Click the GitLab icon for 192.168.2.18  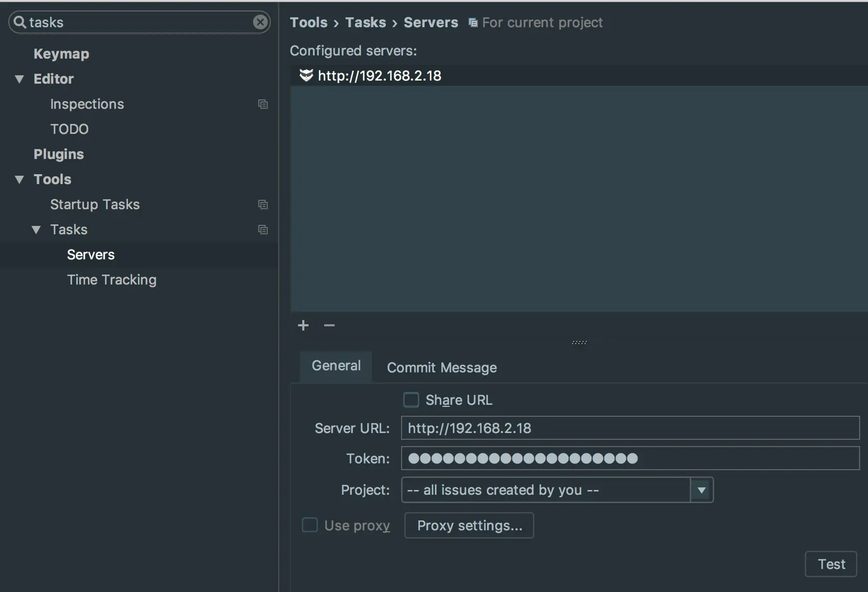[306, 75]
